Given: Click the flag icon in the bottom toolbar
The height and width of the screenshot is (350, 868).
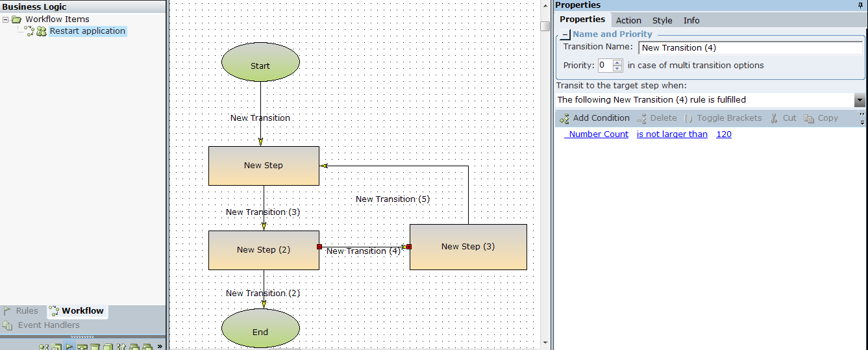Looking at the screenshot, I should [69, 348].
